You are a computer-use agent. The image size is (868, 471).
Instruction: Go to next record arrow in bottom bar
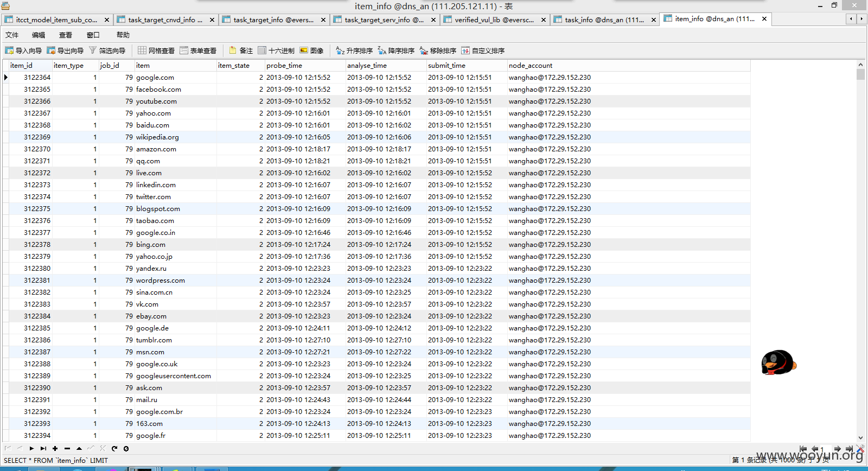(x=31, y=449)
